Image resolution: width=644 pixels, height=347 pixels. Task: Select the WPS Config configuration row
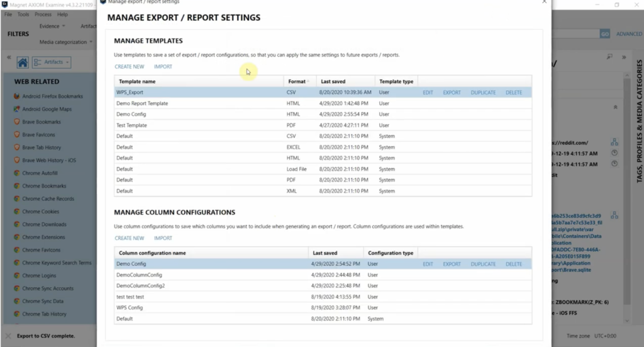click(x=323, y=307)
